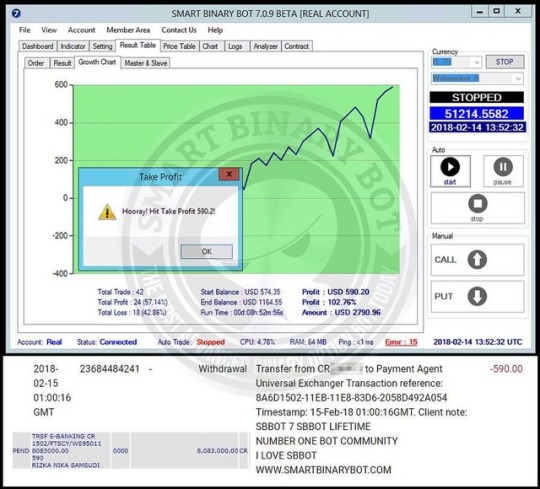Click Profit : 102.76% text
This screenshot has width=540, height=489.
pyautogui.click(x=329, y=302)
